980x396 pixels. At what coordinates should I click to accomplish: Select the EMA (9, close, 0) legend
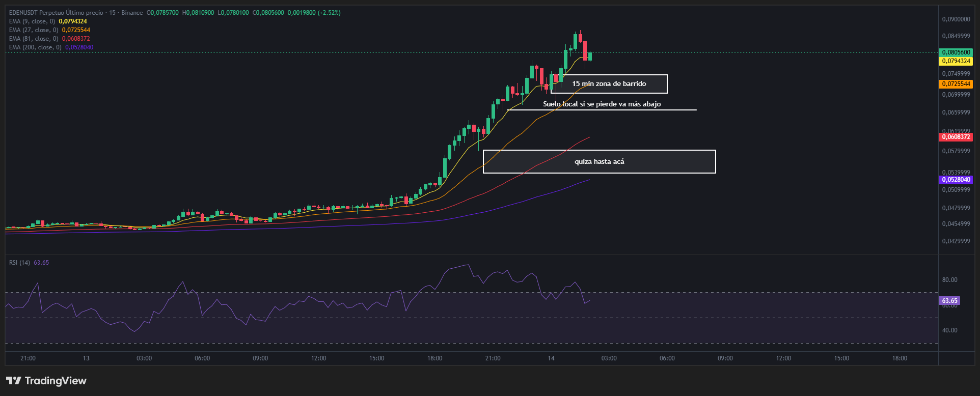32,21
